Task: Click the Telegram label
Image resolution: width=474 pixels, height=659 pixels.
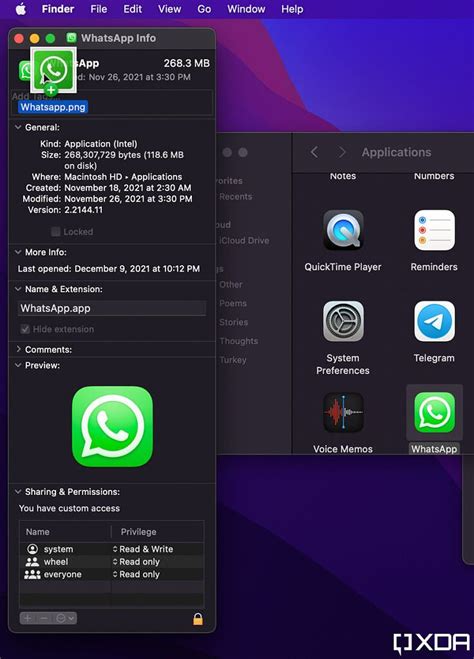Action: click(x=434, y=358)
